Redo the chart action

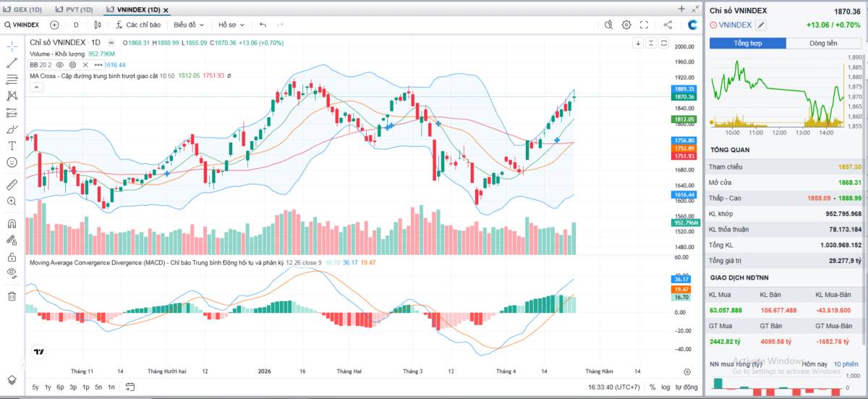281,25
